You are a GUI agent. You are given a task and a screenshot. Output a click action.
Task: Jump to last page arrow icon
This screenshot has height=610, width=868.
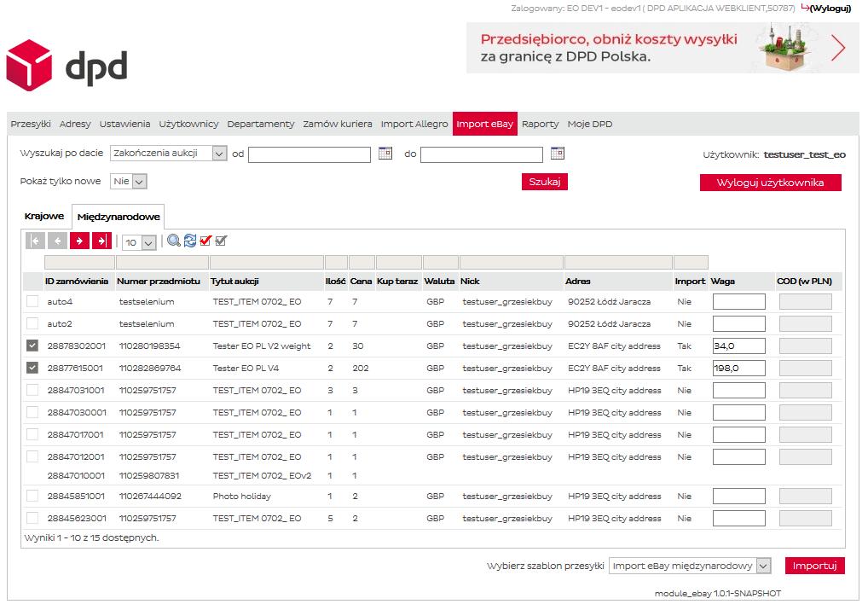point(101,241)
